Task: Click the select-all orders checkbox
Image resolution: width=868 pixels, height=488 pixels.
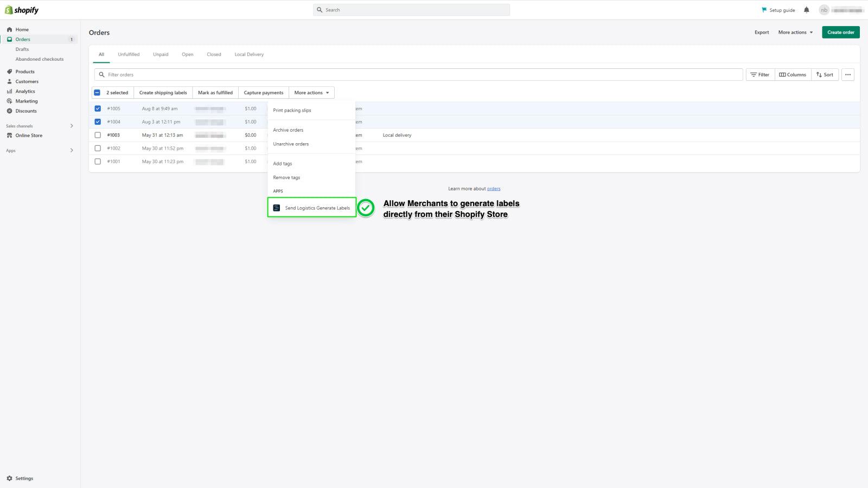Action: (x=98, y=92)
